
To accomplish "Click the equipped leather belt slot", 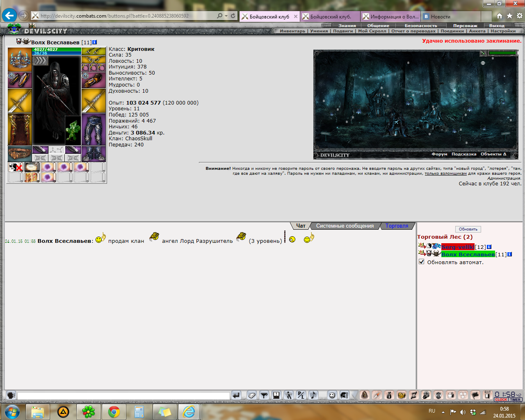I will [20, 154].
